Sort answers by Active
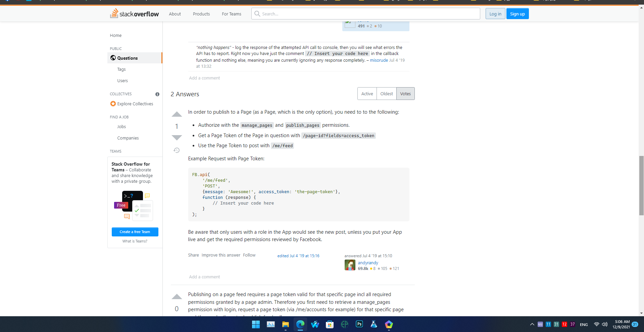 [x=367, y=94]
